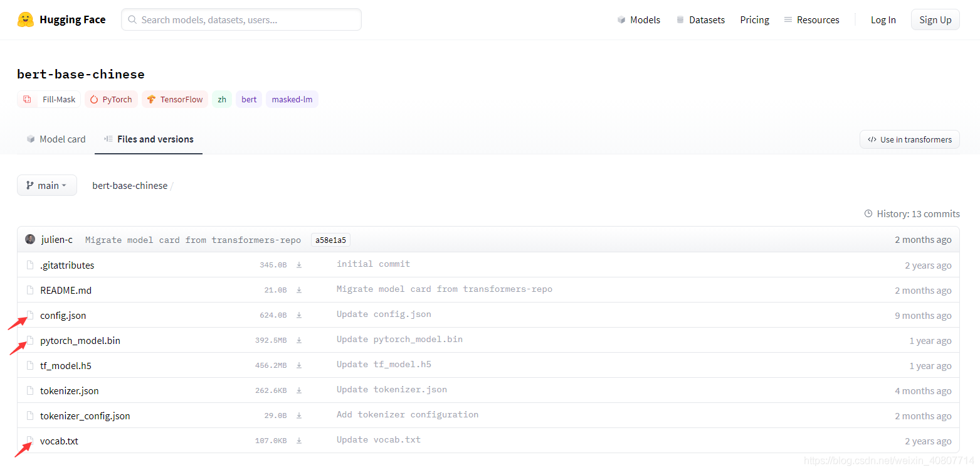Open the tokenizer.json file link
Screen dimensions: 980x472
pyautogui.click(x=70, y=390)
